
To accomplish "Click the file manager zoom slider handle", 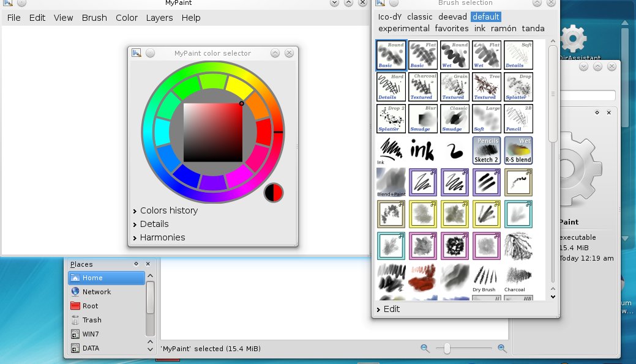I will [447, 349].
